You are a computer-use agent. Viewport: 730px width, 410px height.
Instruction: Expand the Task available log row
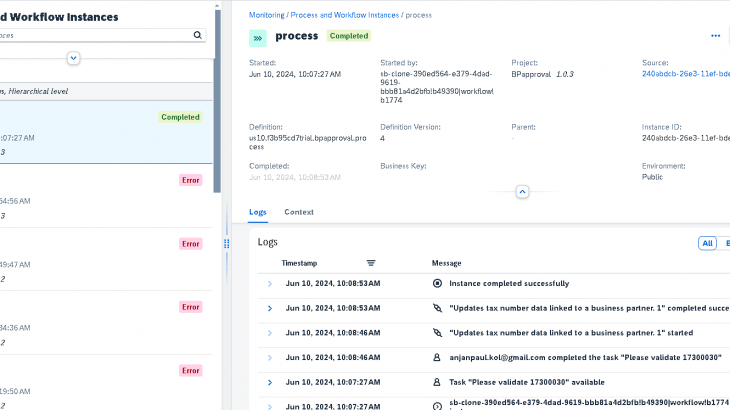(270, 383)
